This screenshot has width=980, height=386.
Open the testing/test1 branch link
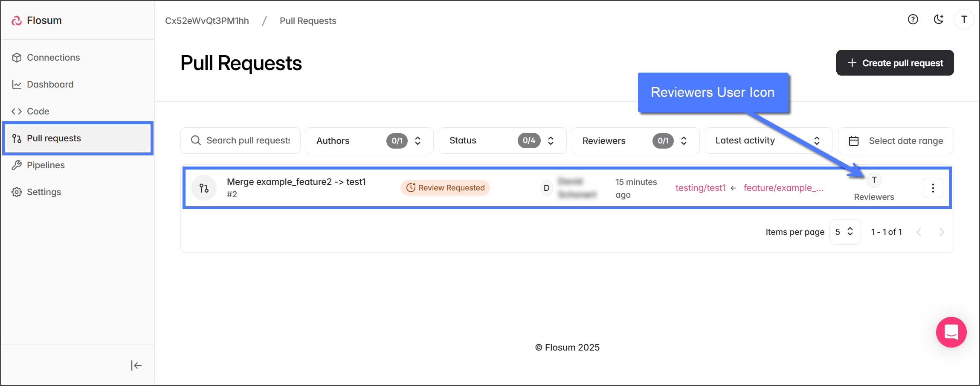tap(700, 188)
